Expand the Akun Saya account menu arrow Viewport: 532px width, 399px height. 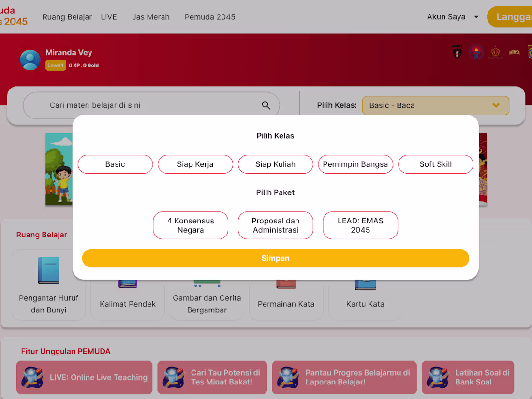(x=476, y=17)
